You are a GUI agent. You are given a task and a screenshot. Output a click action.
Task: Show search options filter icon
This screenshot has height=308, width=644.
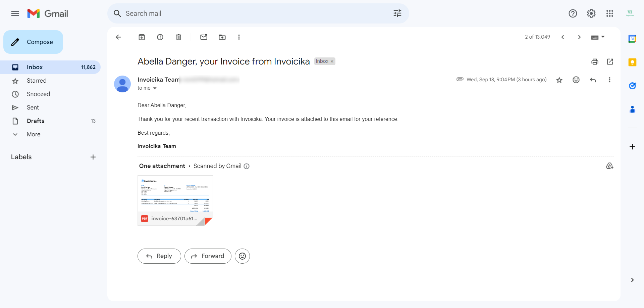click(x=397, y=13)
